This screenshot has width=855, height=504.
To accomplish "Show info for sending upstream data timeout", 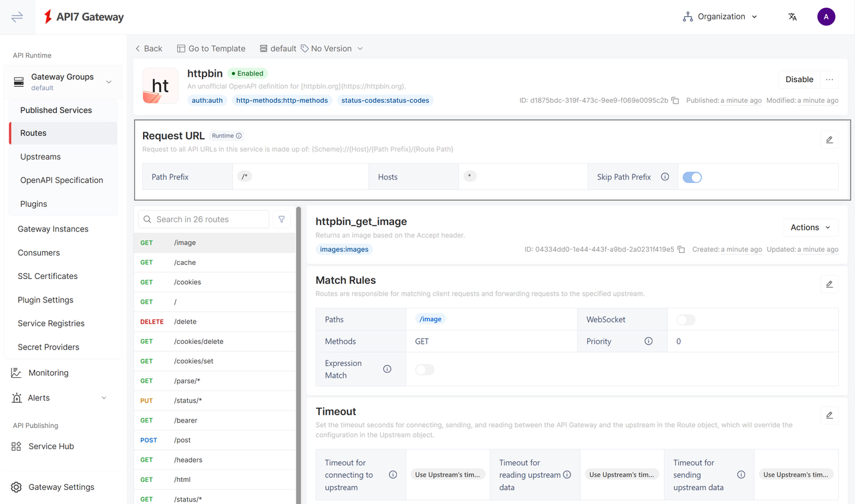I will coord(741,475).
